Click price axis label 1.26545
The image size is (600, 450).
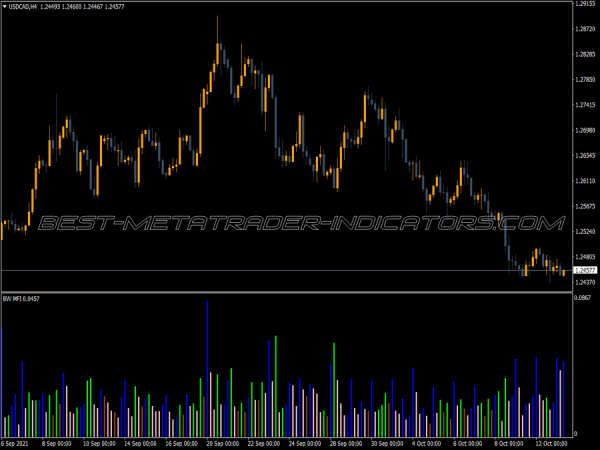[x=585, y=156]
